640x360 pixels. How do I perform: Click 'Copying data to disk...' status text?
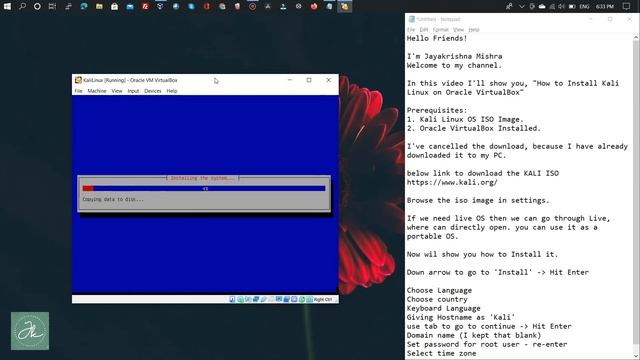(x=113, y=200)
